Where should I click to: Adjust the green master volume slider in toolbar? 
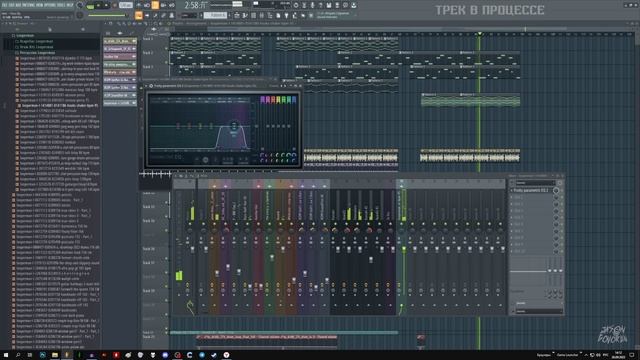pyautogui.click(x=107, y=16)
